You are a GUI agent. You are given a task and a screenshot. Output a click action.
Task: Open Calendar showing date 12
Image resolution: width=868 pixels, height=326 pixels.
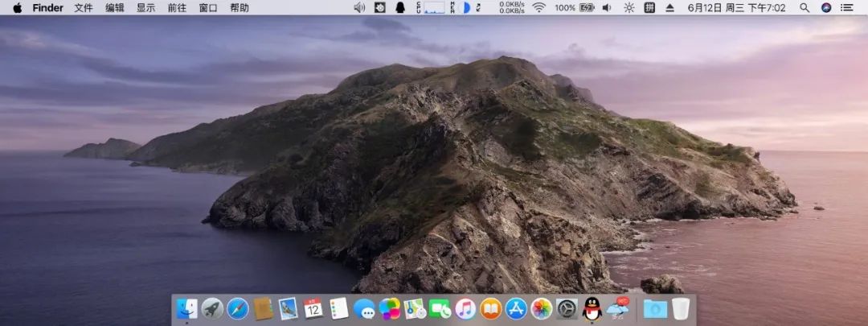[313, 309]
